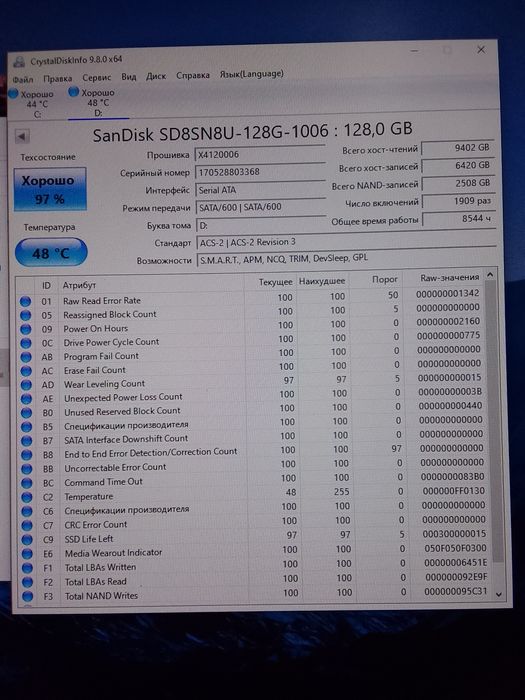
Task: Open the Правка menu
Action: 58,79
